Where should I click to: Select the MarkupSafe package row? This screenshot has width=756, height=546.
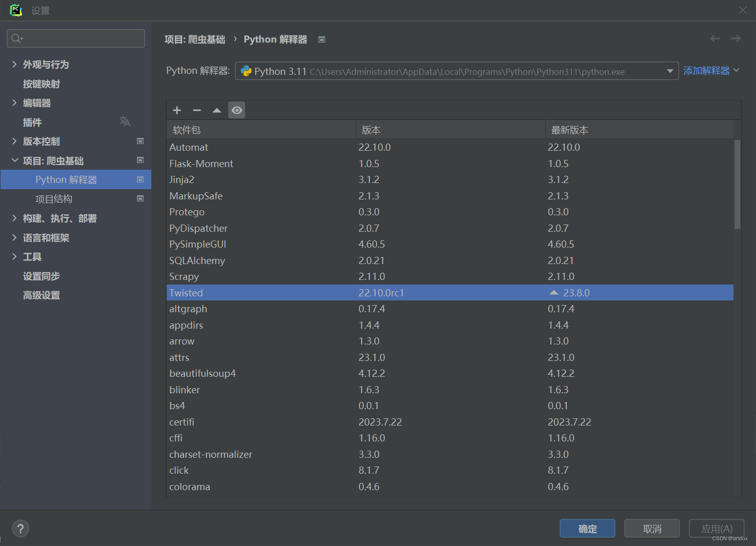pos(450,196)
